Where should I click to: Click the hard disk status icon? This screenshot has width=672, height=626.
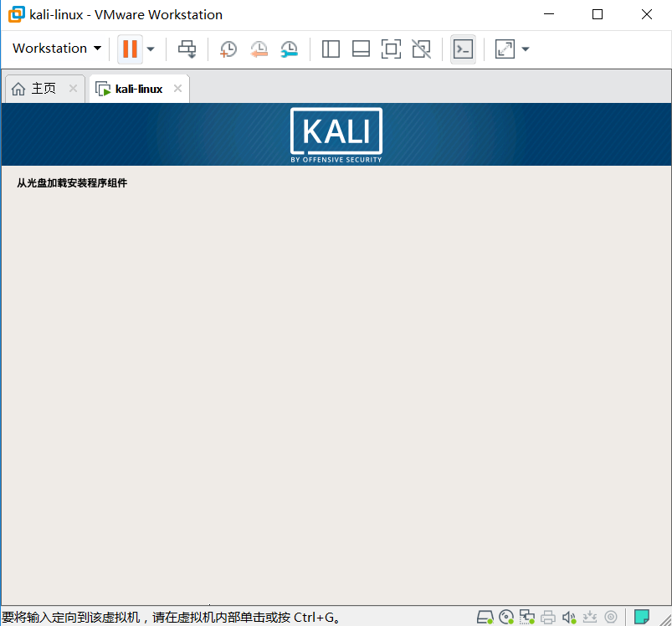point(485,617)
